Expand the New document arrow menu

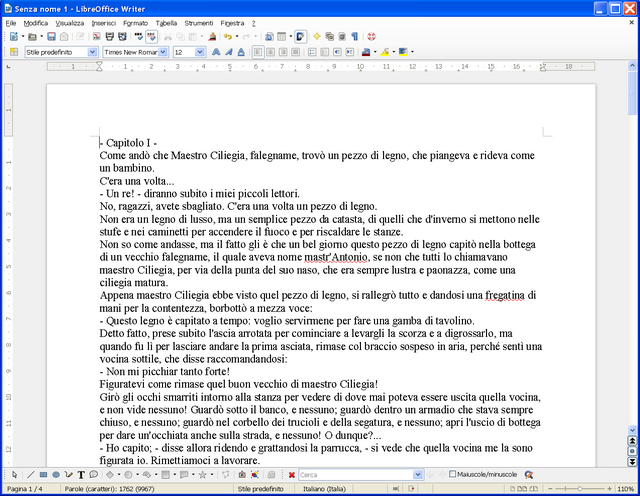23,37
